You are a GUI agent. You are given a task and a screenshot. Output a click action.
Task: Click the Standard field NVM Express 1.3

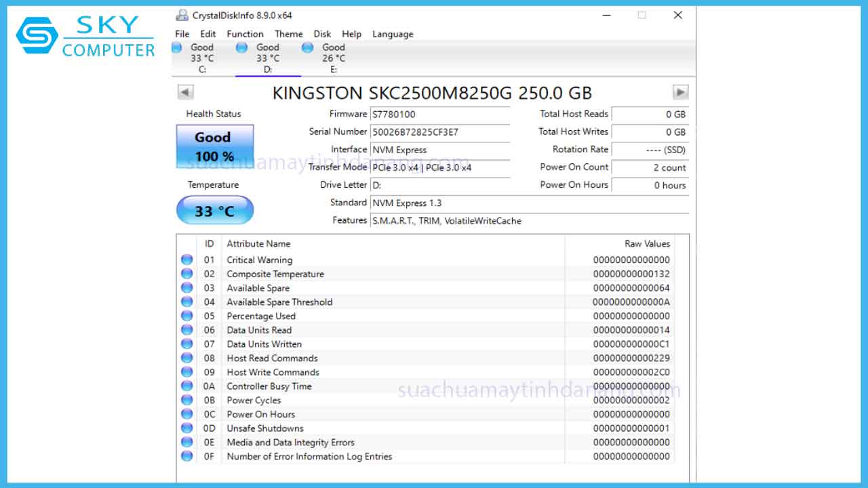coord(529,203)
